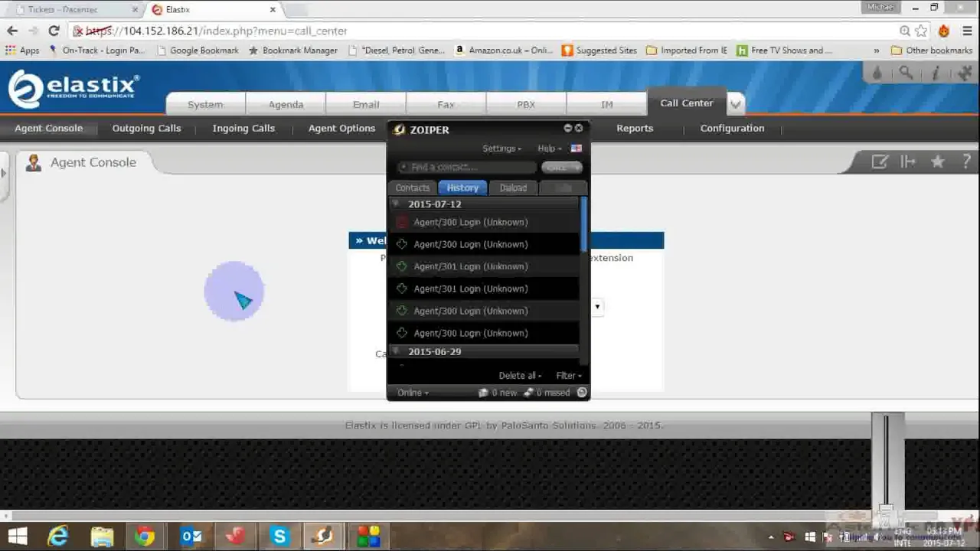Click the Zoiper Call button
This screenshot has height=551, width=980.
[x=562, y=167]
